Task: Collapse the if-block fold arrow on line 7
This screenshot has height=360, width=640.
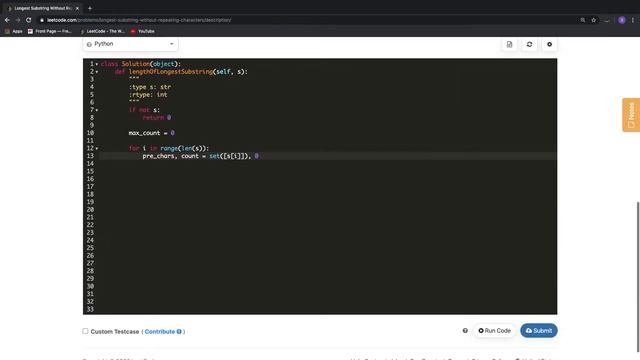Action: click(x=97, y=110)
